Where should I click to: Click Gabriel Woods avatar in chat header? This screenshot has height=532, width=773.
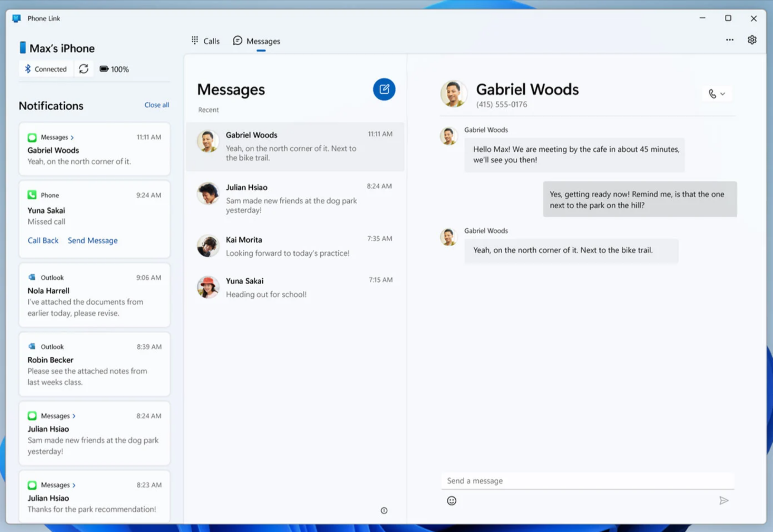[x=453, y=93]
